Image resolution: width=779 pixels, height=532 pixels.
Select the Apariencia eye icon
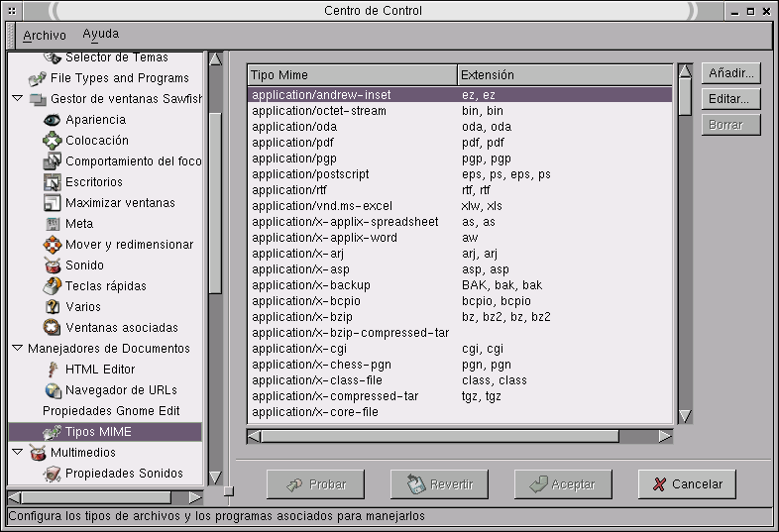(x=53, y=120)
